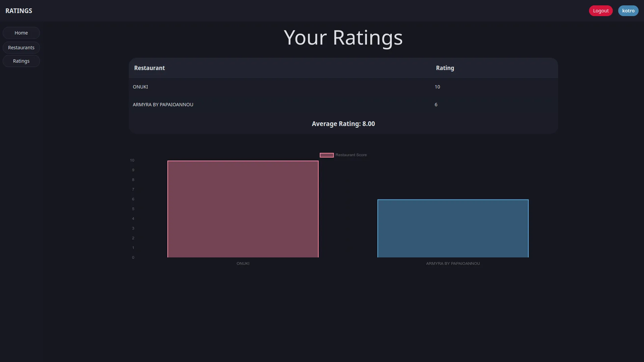Click the Rating column header
644x362 pixels.
(x=445, y=68)
